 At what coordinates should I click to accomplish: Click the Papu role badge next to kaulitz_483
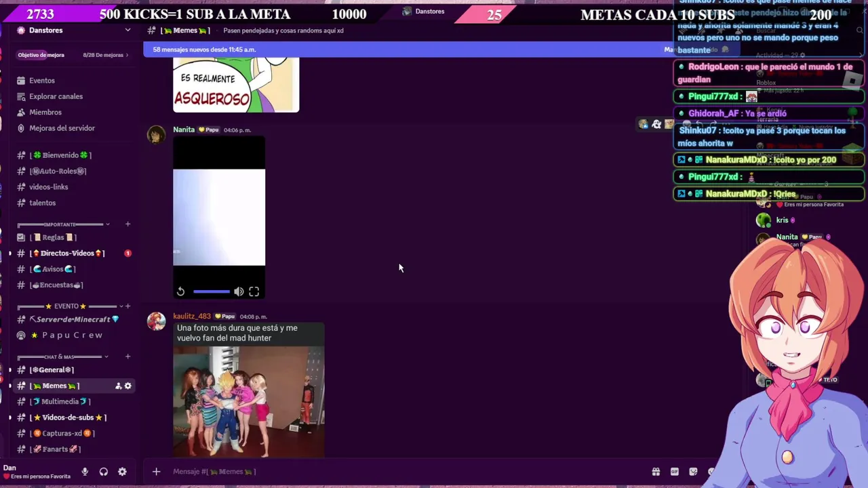(224, 317)
